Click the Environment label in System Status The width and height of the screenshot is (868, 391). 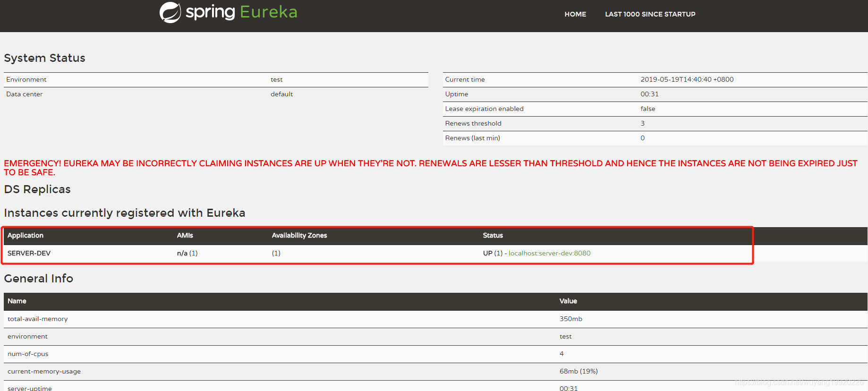click(x=26, y=79)
